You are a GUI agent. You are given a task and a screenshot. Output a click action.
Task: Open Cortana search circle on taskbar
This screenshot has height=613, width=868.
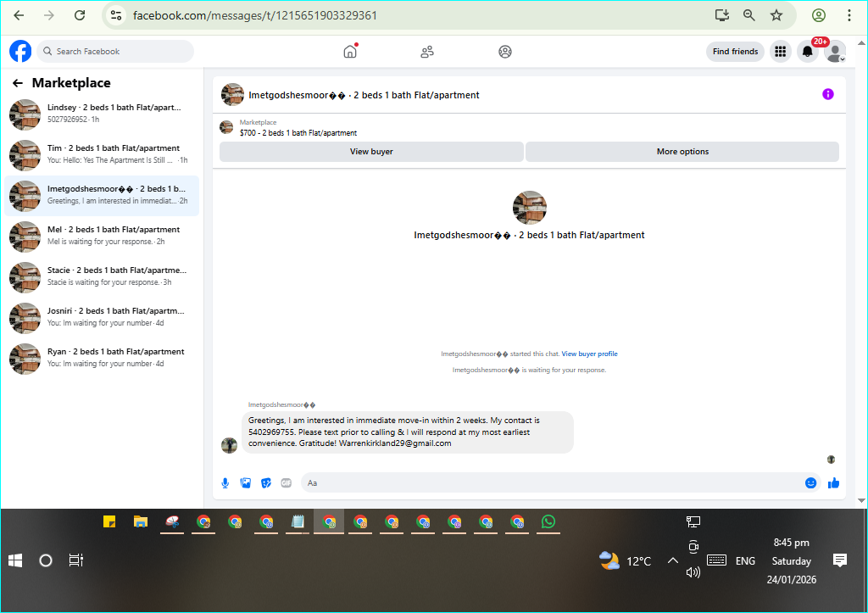46,560
